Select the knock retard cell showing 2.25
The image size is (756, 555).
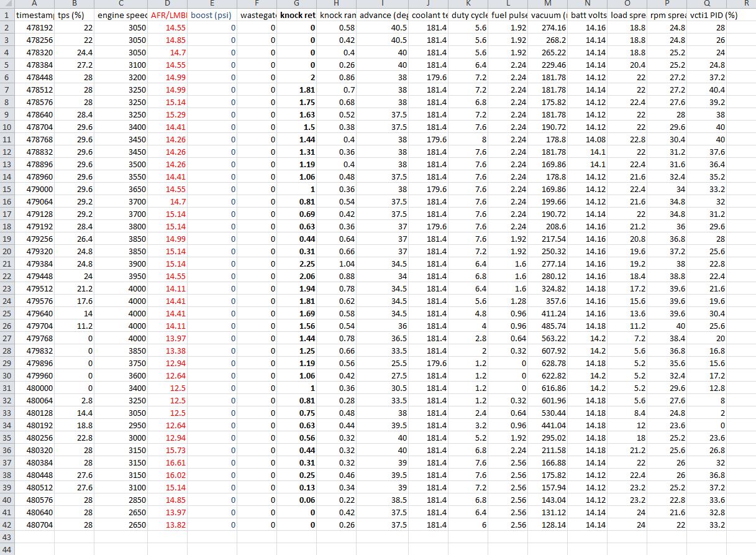pos(296,264)
